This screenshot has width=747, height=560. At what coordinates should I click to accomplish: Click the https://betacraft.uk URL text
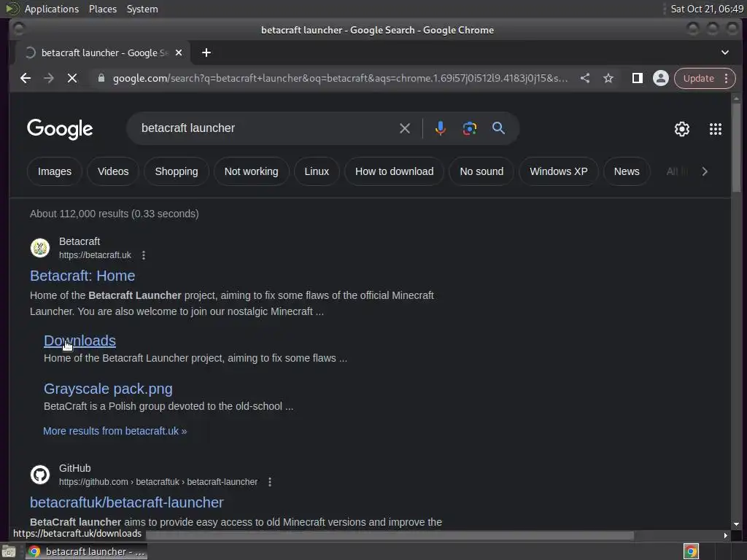[x=95, y=255]
